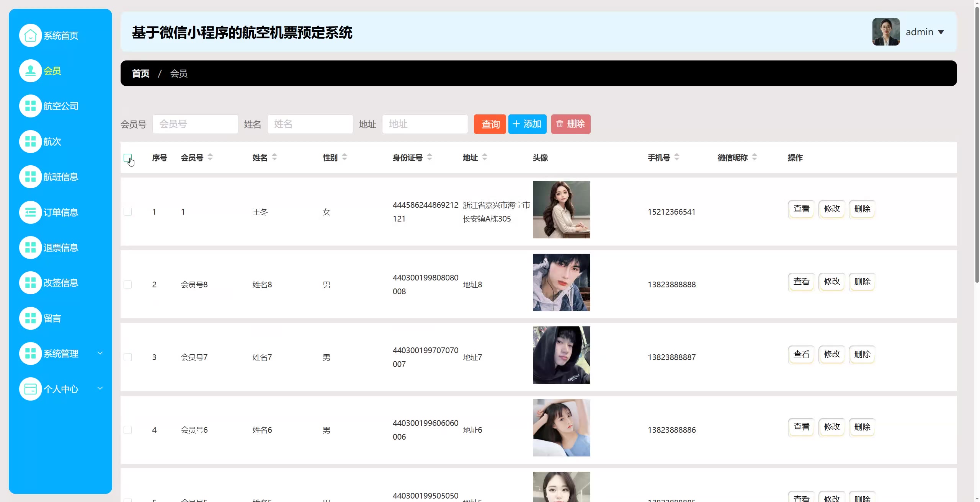Expand the 系统管理 submenu chevron

(x=100, y=353)
